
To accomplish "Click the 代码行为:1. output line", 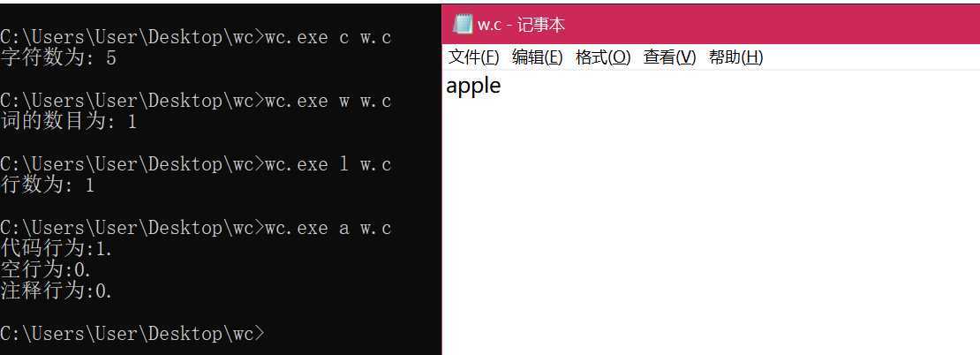I will [57, 249].
